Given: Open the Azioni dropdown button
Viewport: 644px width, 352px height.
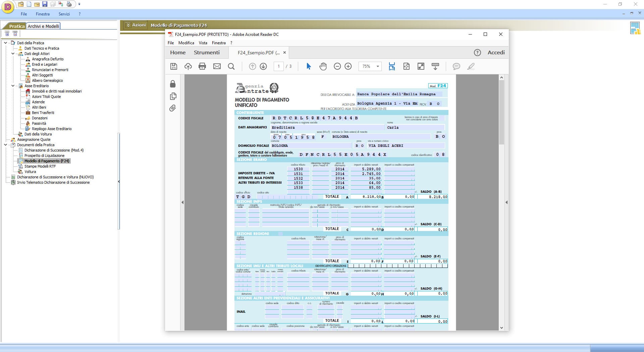Looking at the screenshot, I should tap(136, 25).
